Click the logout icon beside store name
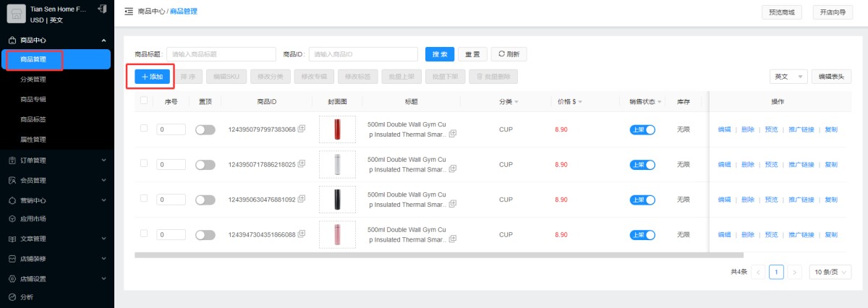This screenshot has height=308, width=868. pyautogui.click(x=102, y=9)
